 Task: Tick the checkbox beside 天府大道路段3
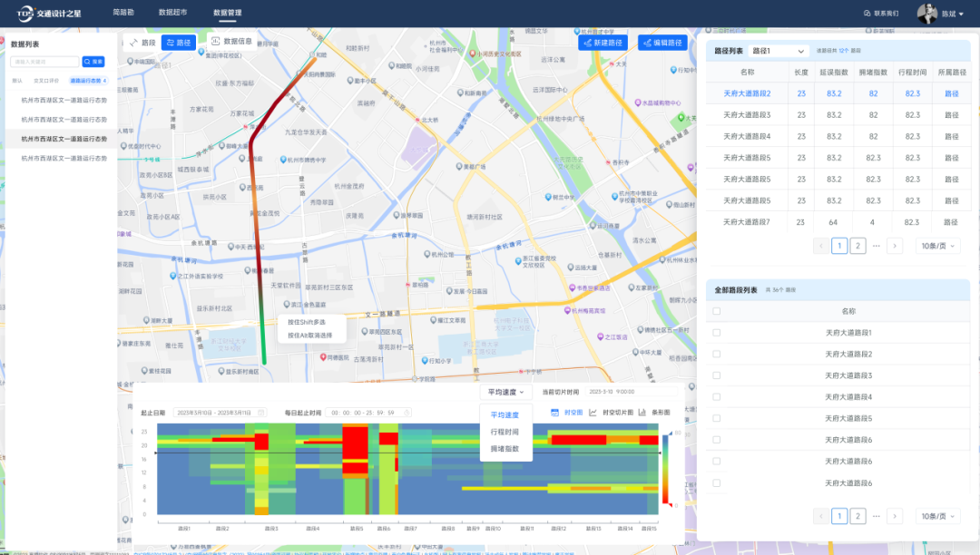717,375
